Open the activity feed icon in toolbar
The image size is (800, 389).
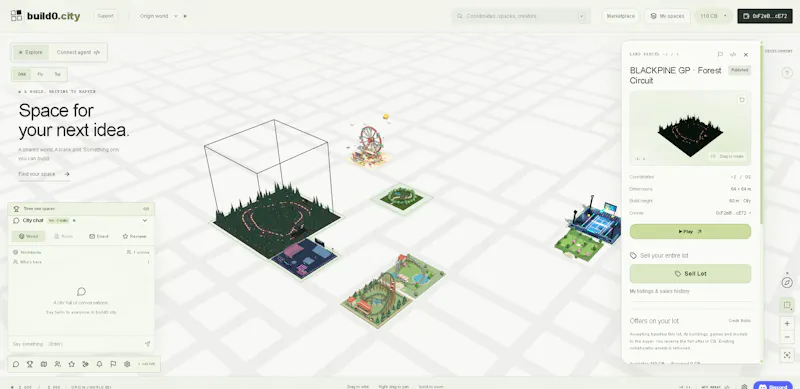(85, 364)
